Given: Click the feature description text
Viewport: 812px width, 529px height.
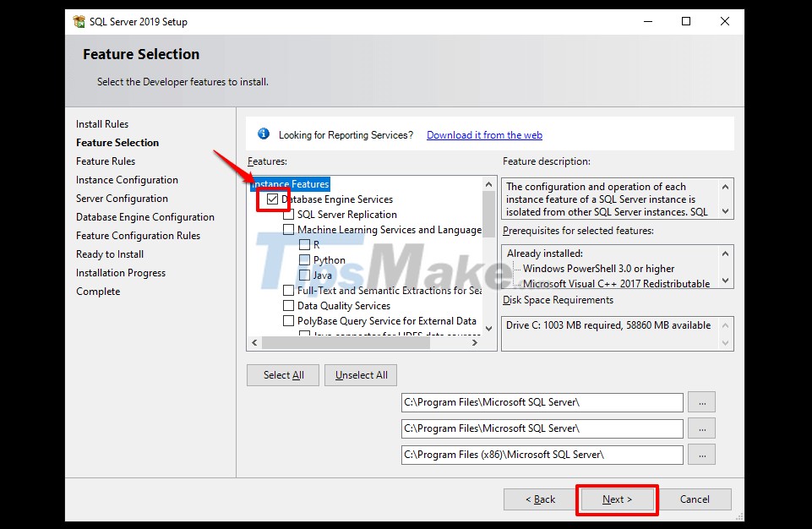Looking at the screenshot, I should pyautogui.click(x=607, y=199).
